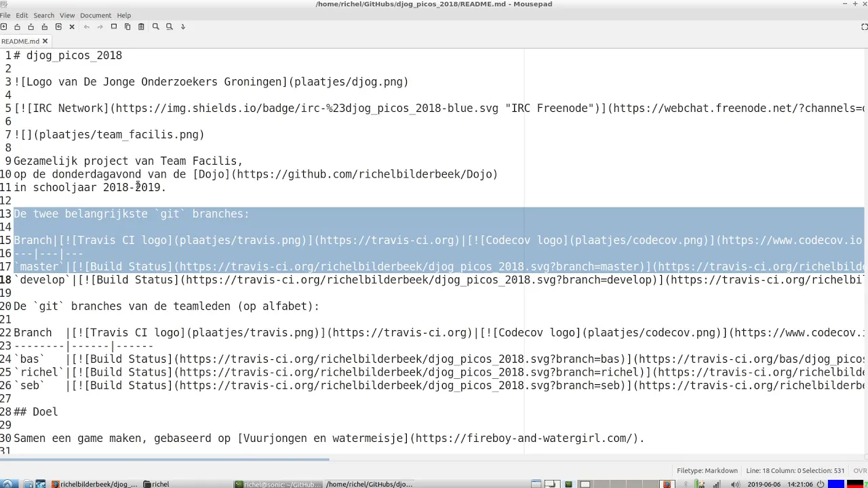The height and width of the screenshot is (488, 868).
Task: Switch to Firefox richelbilderbeek/djog_ taskbar window
Action: pos(95,484)
